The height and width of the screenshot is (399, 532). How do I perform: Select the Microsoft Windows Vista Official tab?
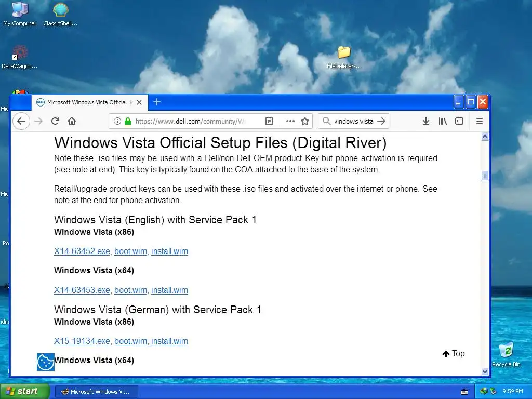coord(90,102)
